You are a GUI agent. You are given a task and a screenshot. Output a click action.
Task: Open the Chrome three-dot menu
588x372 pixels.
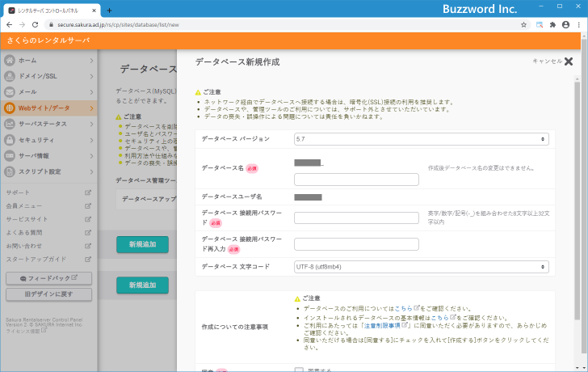(579, 25)
